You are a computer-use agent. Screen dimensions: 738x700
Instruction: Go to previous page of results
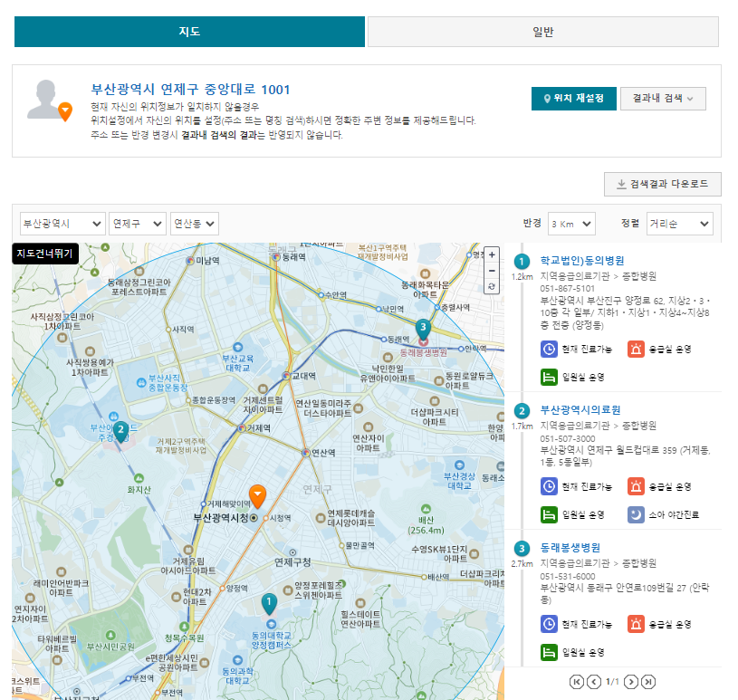pos(594,682)
